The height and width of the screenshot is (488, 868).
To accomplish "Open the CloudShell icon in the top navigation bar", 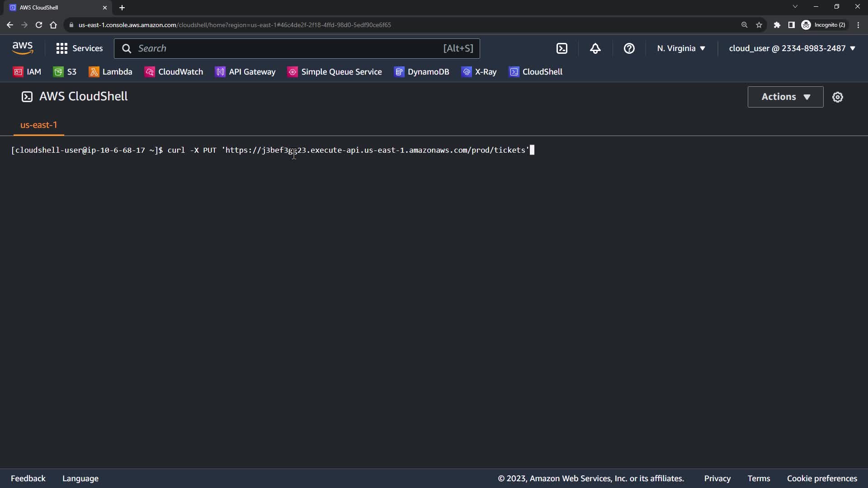I will (561, 48).
